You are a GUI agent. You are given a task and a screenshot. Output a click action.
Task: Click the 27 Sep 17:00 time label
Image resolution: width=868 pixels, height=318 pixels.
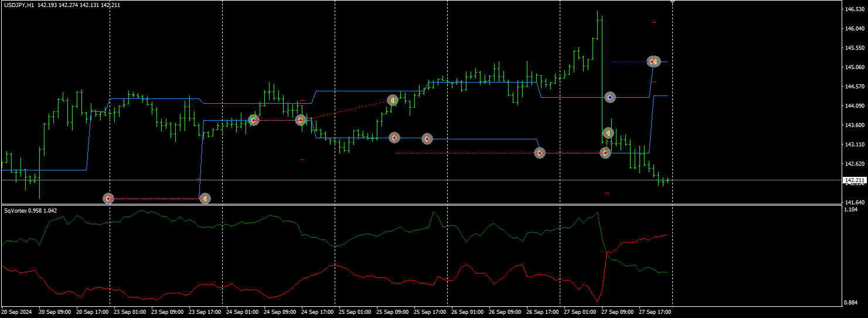click(x=655, y=312)
